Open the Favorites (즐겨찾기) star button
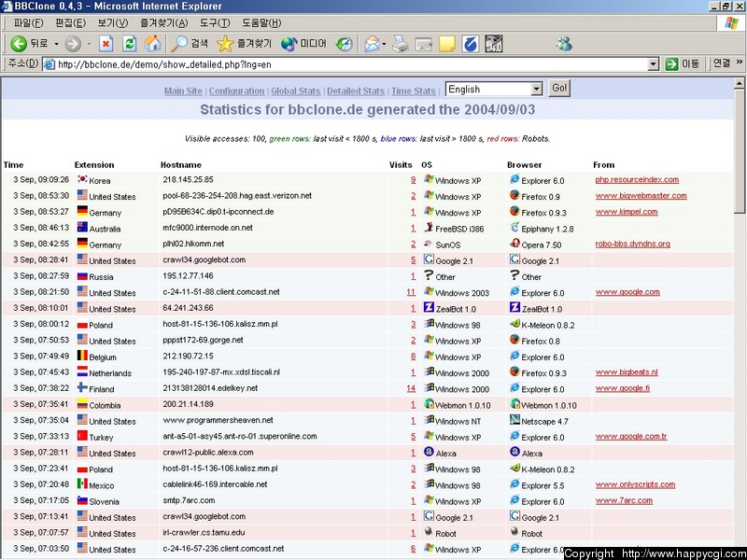The width and height of the screenshot is (747, 560). tap(244, 44)
